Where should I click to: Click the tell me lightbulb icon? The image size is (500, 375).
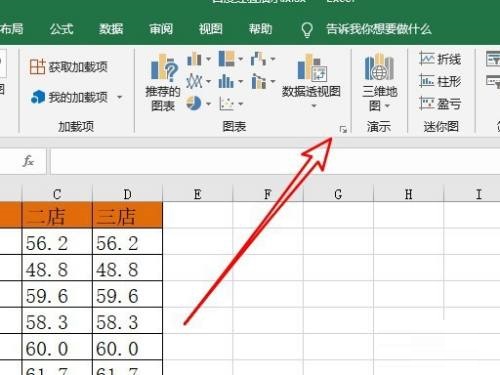click(x=307, y=30)
